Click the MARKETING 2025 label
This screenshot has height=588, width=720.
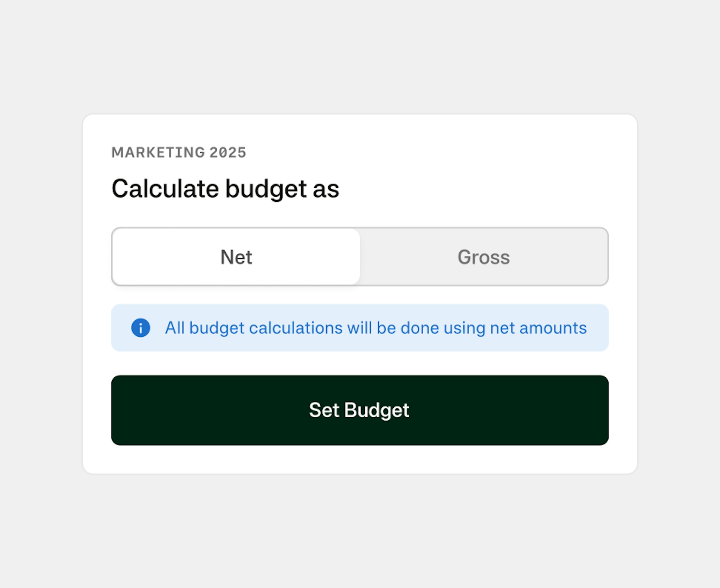(179, 153)
